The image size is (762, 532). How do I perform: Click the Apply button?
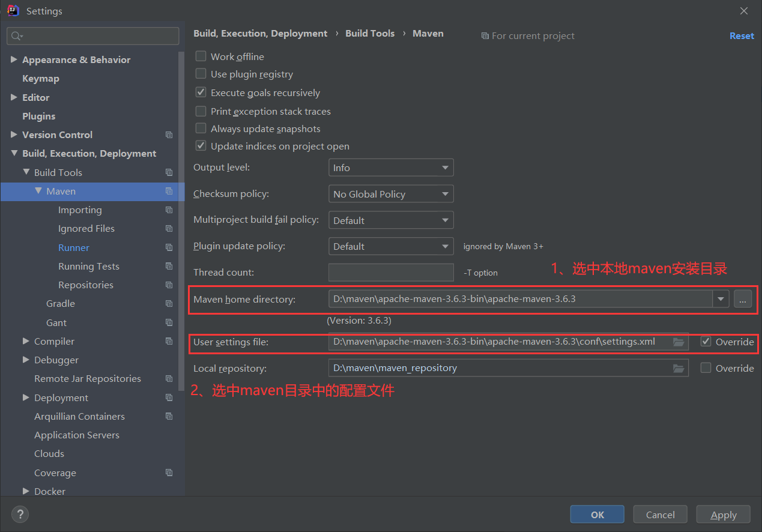point(724,515)
